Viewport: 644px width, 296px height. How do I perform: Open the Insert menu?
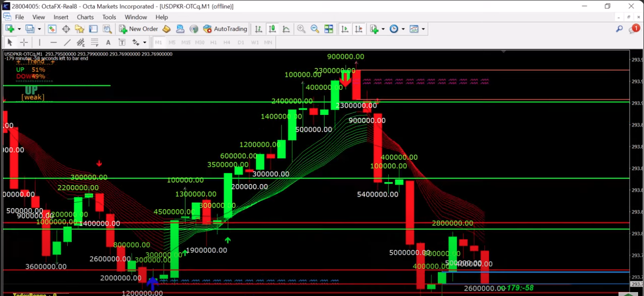pyautogui.click(x=61, y=17)
